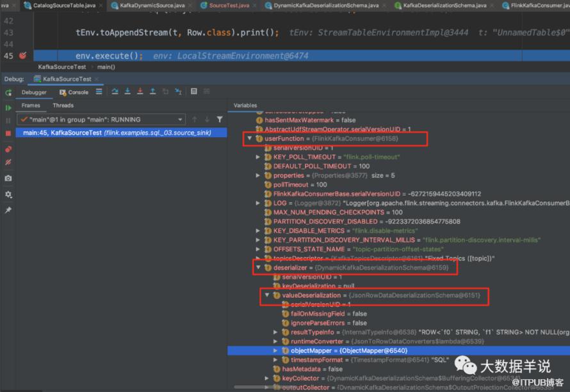Click the Step Over toolbar icon
570x392 pixels.
click(x=115, y=91)
